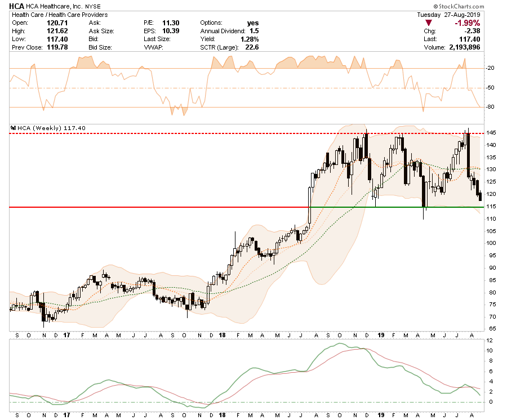Select the Volume value 2,193,896

[465, 47]
